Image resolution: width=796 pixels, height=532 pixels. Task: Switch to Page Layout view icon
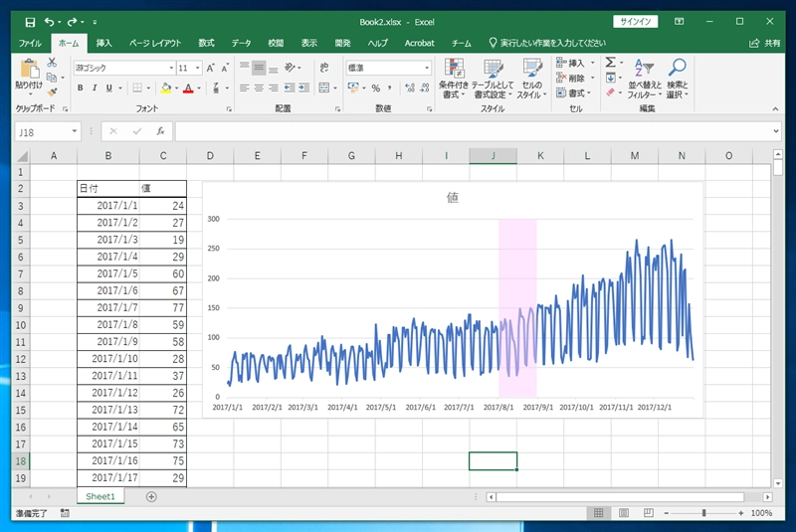(x=624, y=513)
